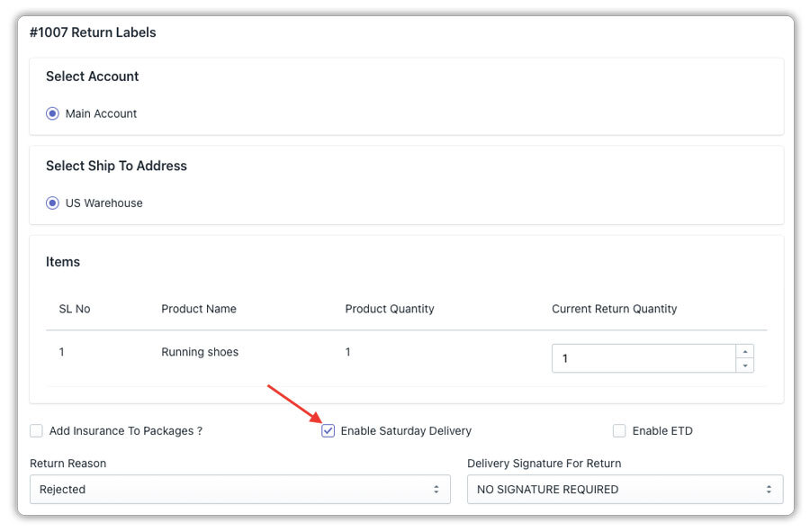This screenshot has height=532, width=810.
Task: Check Add Insurance To Packages checkbox
Action: pyautogui.click(x=36, y=431)
